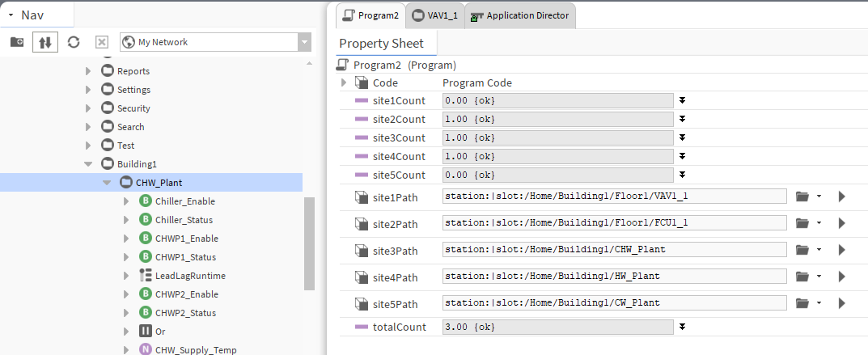The height and width of the screenshot is (355, 868).
Task: Open the My Network dropdown
Action: tap(303, 42)
